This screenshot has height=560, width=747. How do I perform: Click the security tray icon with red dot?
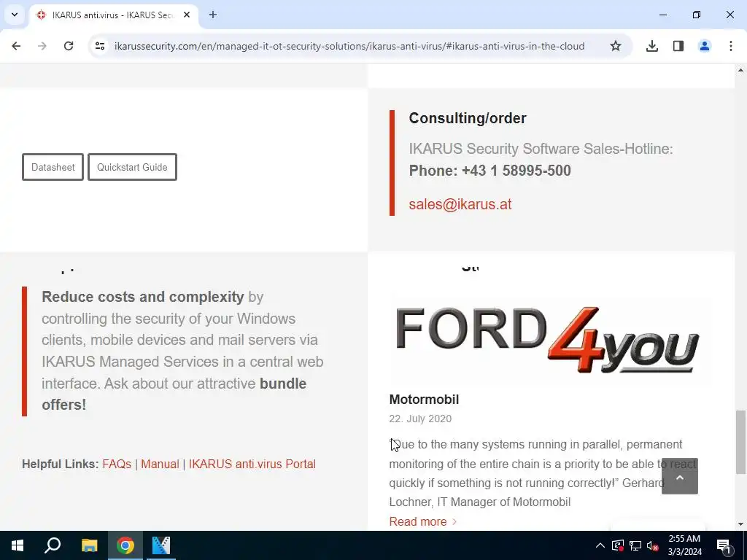(618, 545)
